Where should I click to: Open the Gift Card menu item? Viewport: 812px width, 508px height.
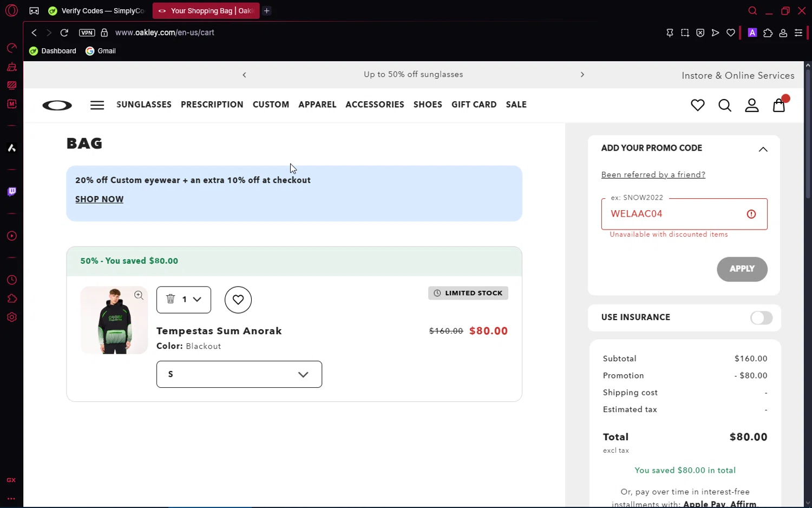click(x=474, y=105)
